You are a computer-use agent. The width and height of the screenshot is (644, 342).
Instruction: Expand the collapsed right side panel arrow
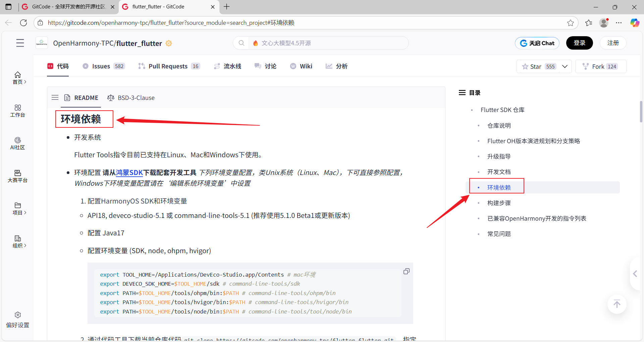(635, 274)
